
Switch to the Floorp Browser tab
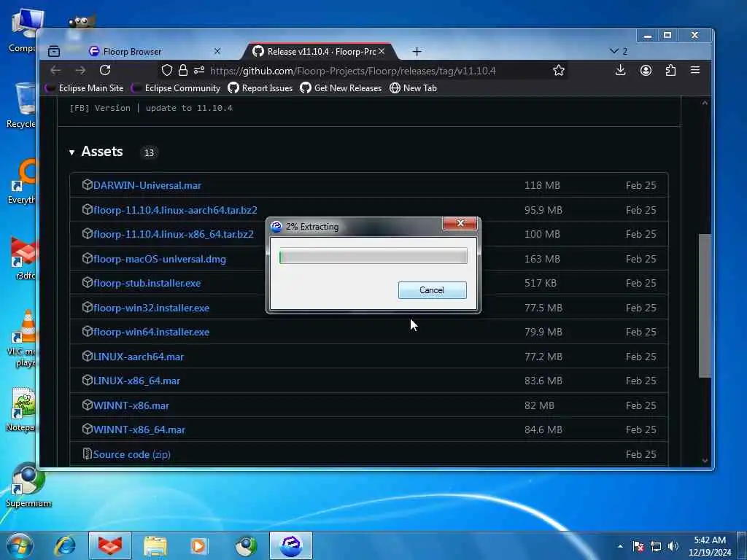152,52
